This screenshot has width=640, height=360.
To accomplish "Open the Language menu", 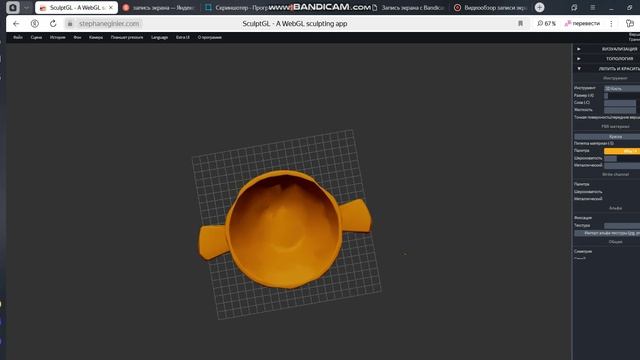I will (159, 37).
